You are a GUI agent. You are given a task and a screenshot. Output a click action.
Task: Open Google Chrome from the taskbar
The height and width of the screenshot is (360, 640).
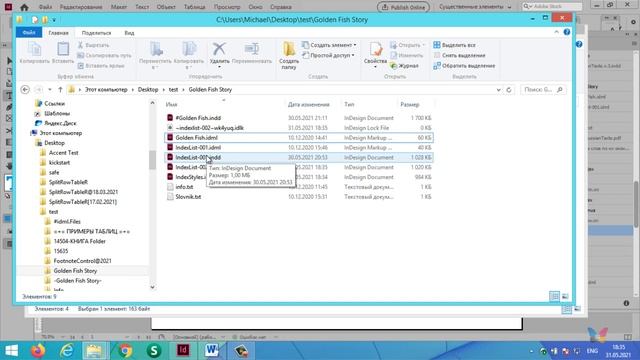(x=125, y=351)
